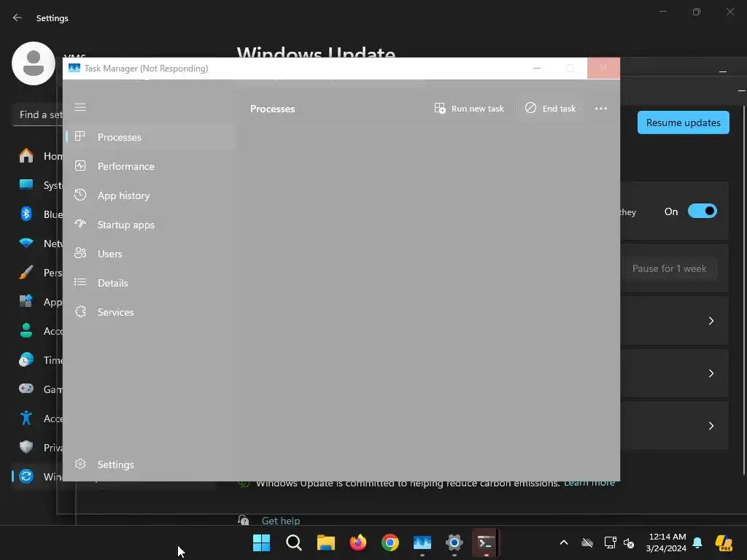Open Task Manager Settings at sidebar bottom
Image resolution: width=747 pixels, height=560 pixels.
coord(150,464)
